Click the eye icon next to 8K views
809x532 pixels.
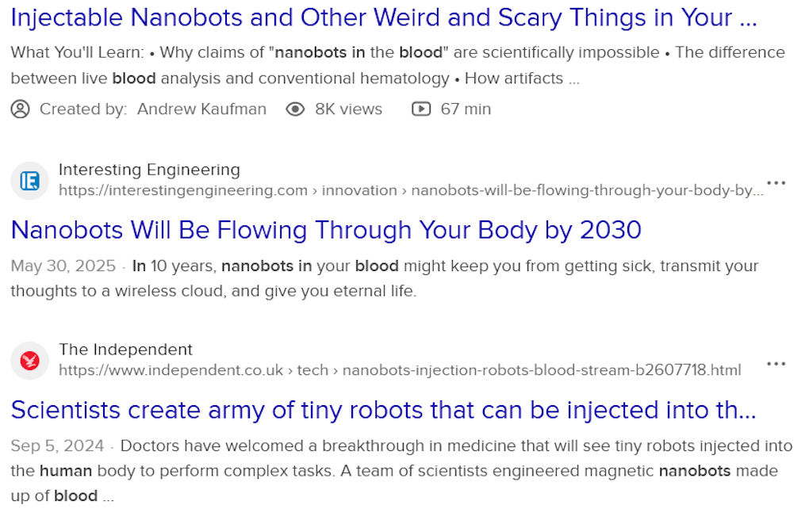(295, 109)
